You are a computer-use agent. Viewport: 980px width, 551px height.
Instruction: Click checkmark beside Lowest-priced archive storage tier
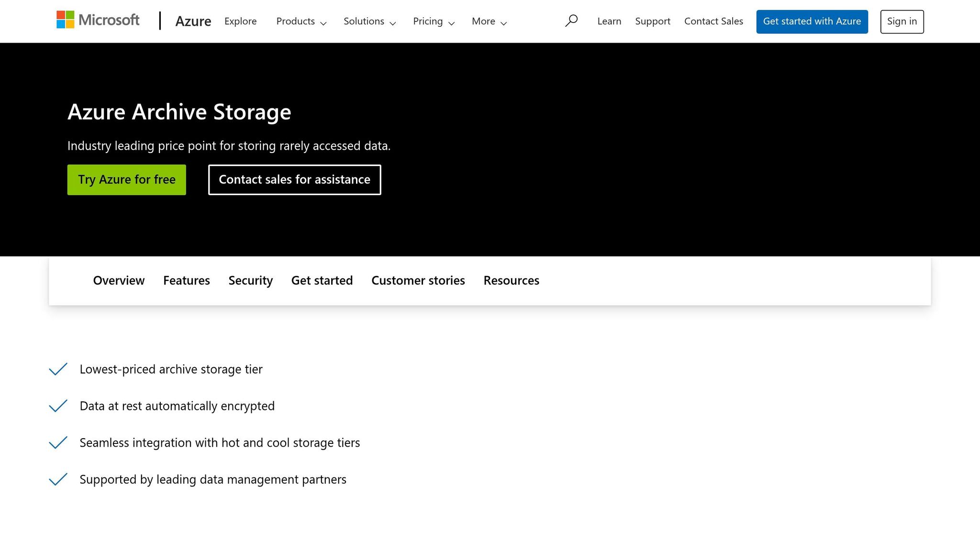[58, 369]
